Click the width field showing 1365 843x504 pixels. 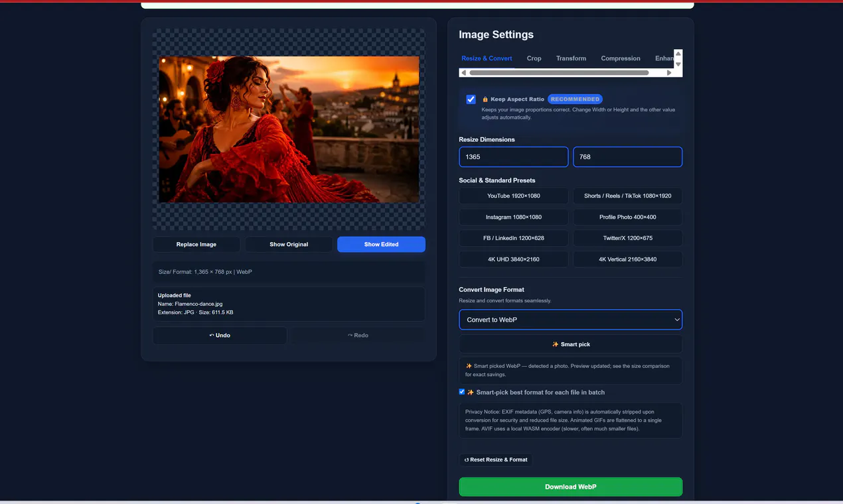tap(514, 157)
